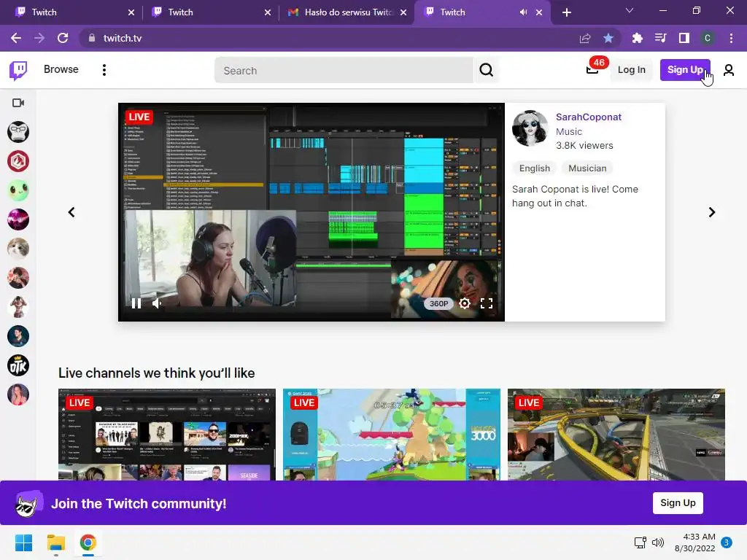The image size is (747, 560).
Task: Open the SarahCoponat channel link
Action: point(589,117)
